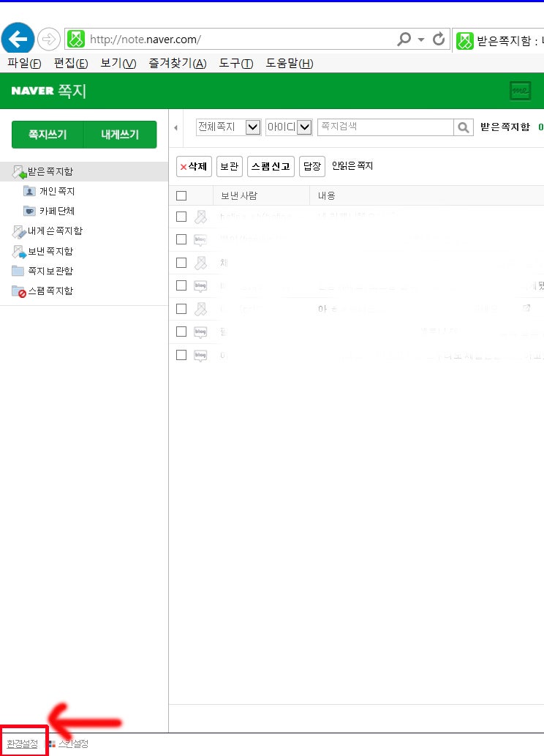Image resolution: width=544 pixels, height=756 pixels.
Task: Open the 파일(F) menu
Action: 24,63
